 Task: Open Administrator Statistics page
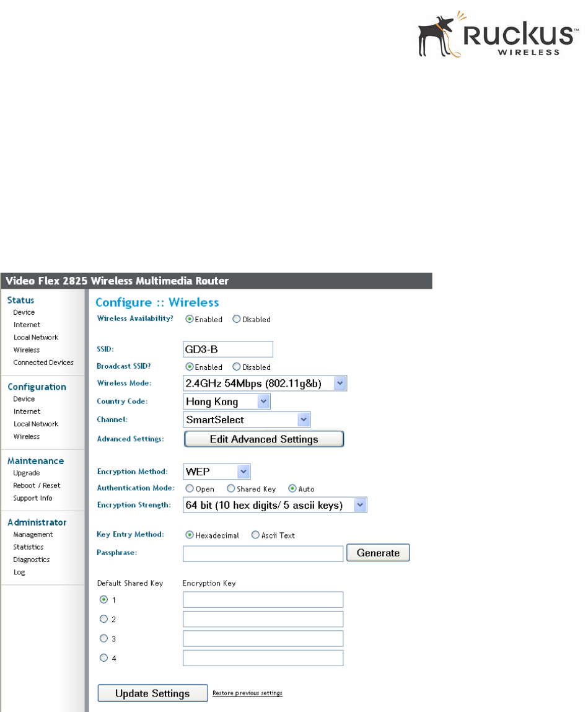coord(28,547)
